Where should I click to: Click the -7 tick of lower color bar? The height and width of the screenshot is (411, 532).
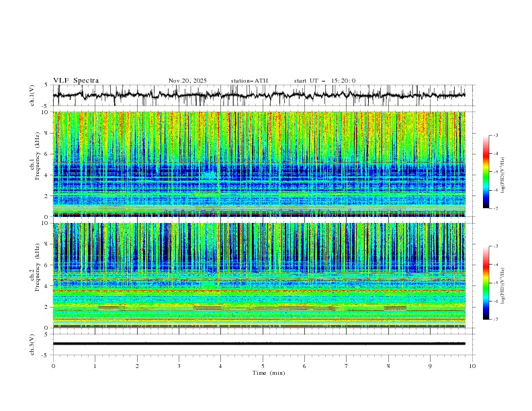click(x=495, y=320)
